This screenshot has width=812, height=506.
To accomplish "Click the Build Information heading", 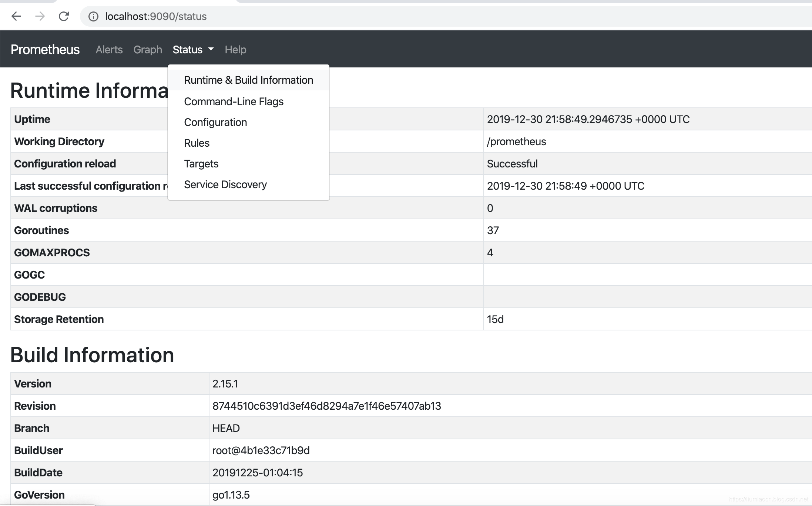I will pos(92,355).
